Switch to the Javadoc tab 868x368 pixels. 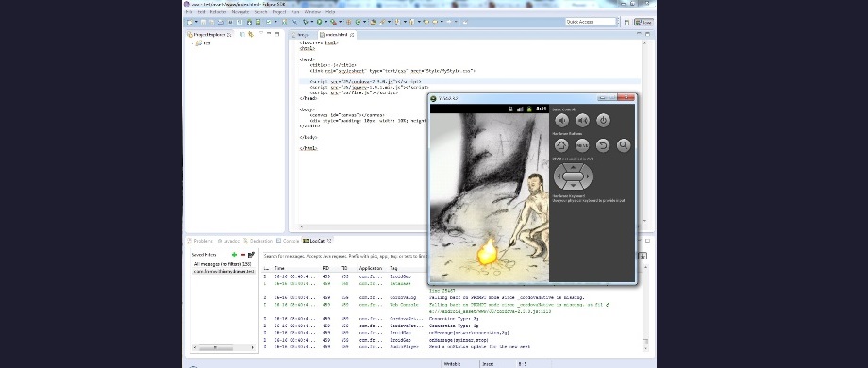228,241
